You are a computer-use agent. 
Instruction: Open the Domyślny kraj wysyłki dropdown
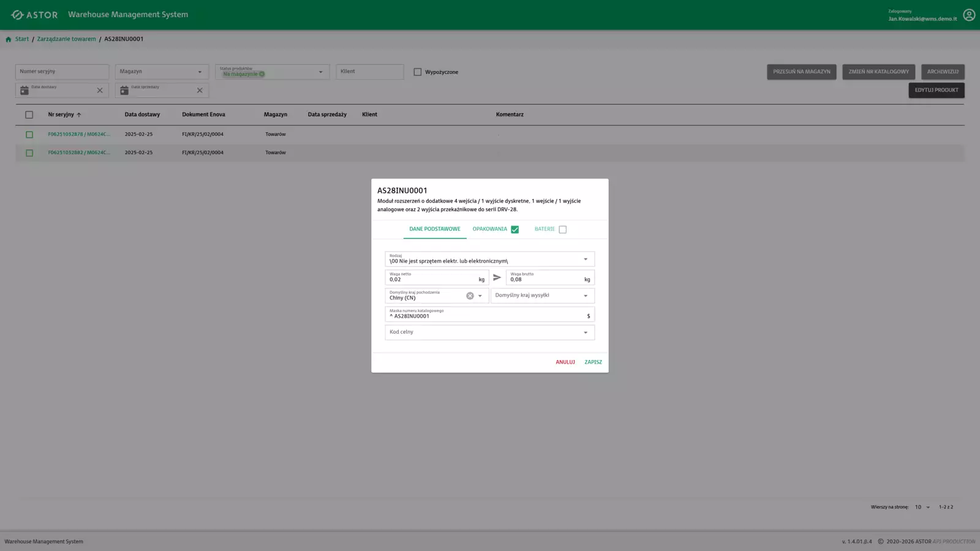(585, 296)
